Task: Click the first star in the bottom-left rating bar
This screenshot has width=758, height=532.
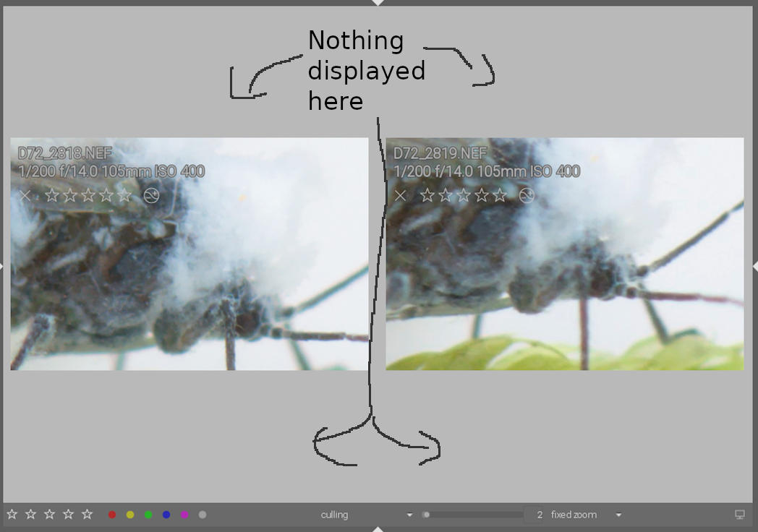Action: click(12, 514)
